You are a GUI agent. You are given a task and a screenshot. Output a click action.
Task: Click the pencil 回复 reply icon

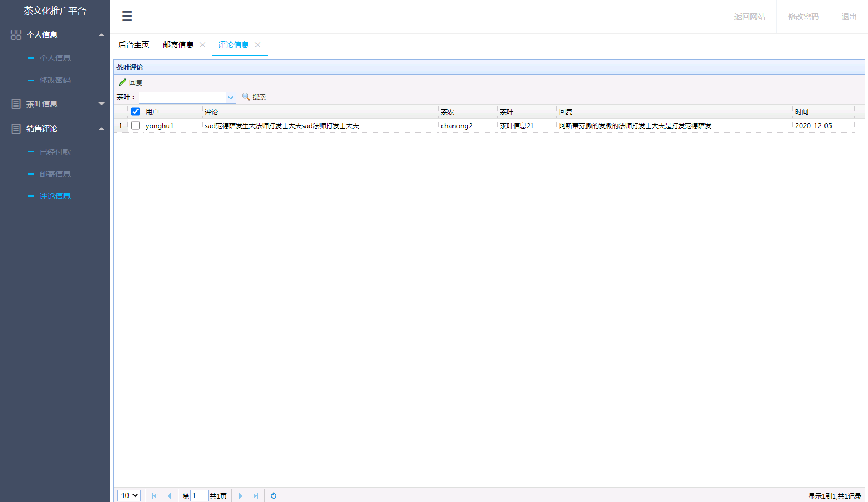tap(123, 82)
